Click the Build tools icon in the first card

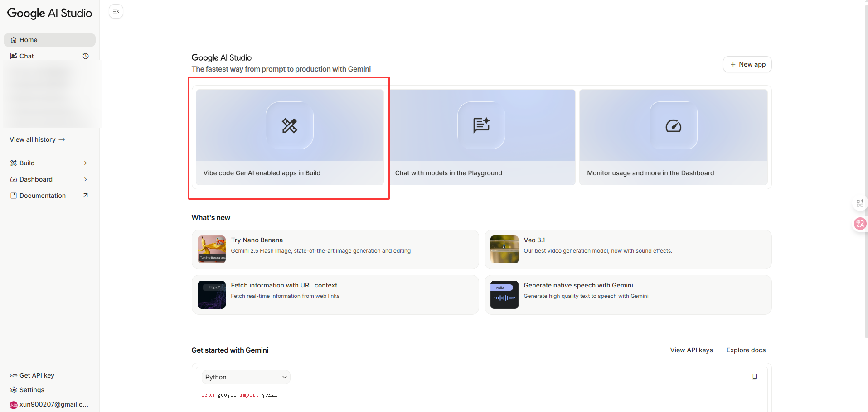coord(290,125)
